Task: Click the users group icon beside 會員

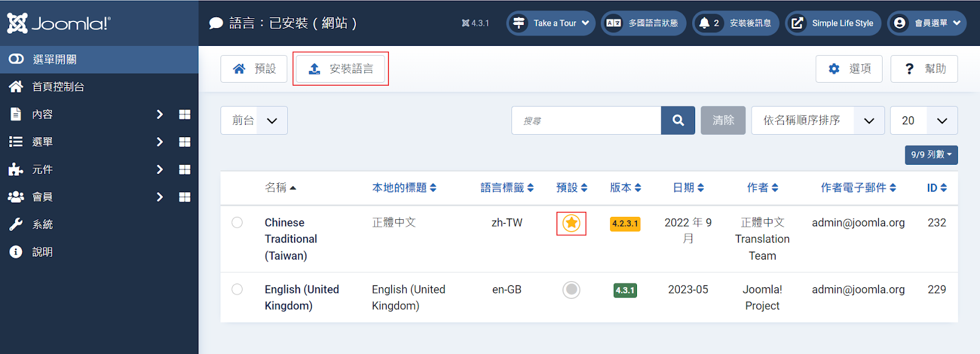Action: click(16, 197)
